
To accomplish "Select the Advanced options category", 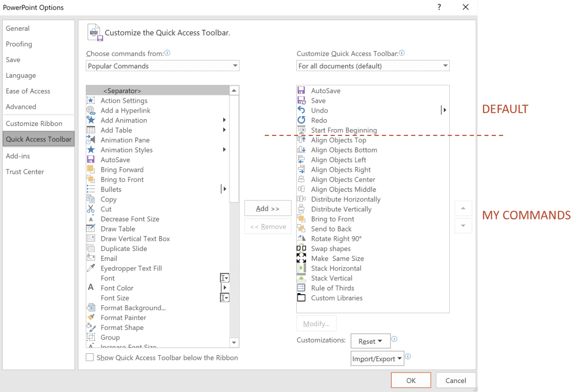I will point(39,106).
